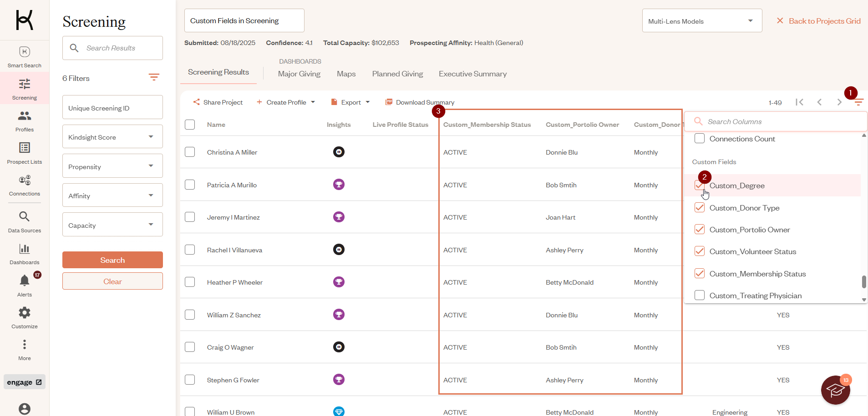Viewport: 868px width, 416px height.
Task: Open engage external link
Action: (x=25, y=382)
